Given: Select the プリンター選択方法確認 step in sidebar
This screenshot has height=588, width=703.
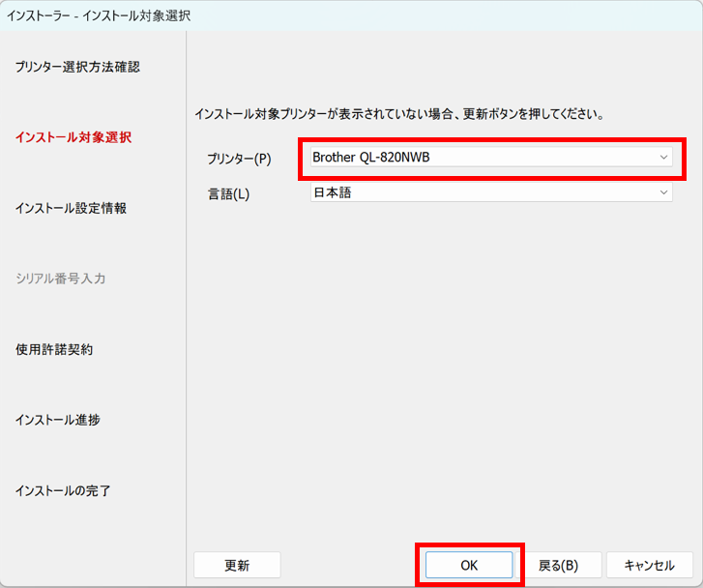Looking at the screenshot, I should pyautogui.click(x=77, y=67).
